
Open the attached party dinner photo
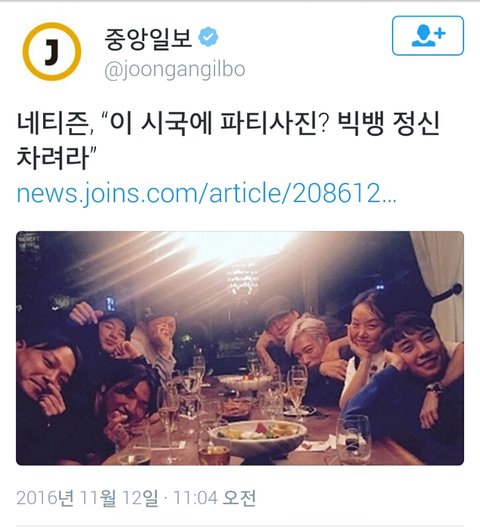[240, 348]
